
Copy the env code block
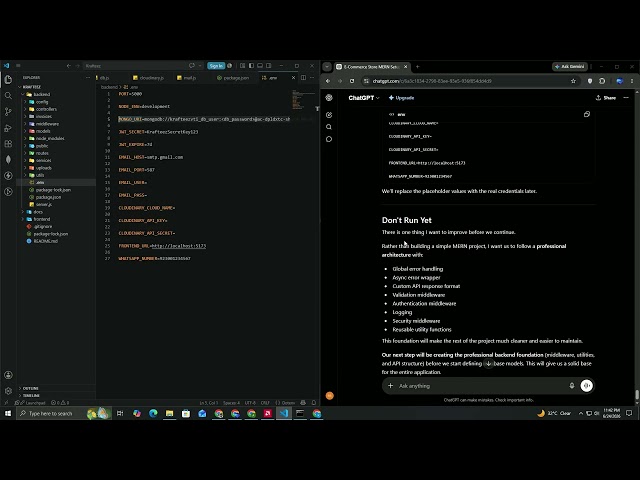coord(587,114)
